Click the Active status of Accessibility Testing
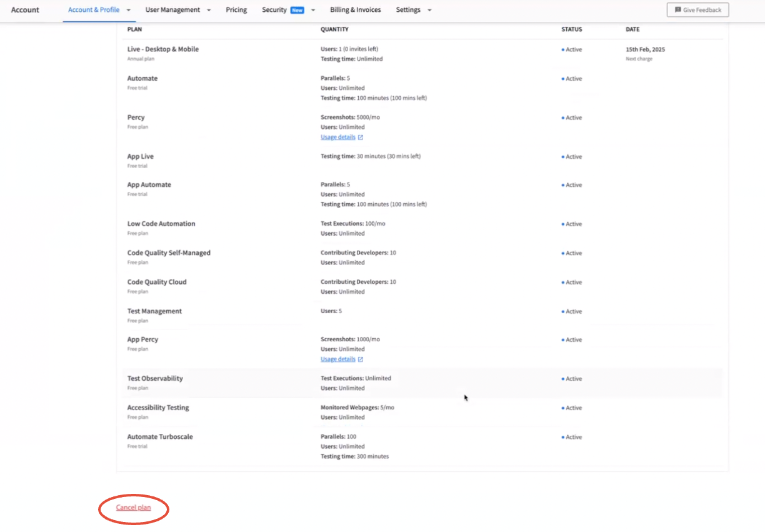765x532 pixels. (x=573, y=408)
